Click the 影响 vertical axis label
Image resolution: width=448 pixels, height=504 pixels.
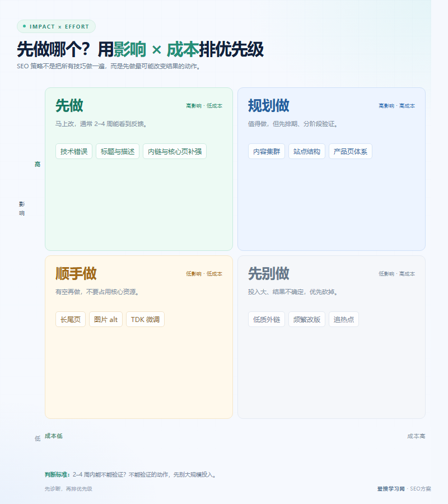click(x=22, y=209)
